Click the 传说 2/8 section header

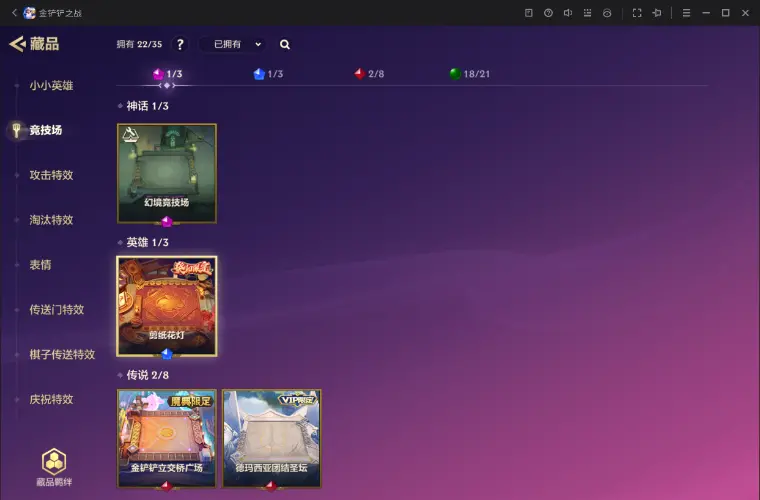tap(147, 375)
